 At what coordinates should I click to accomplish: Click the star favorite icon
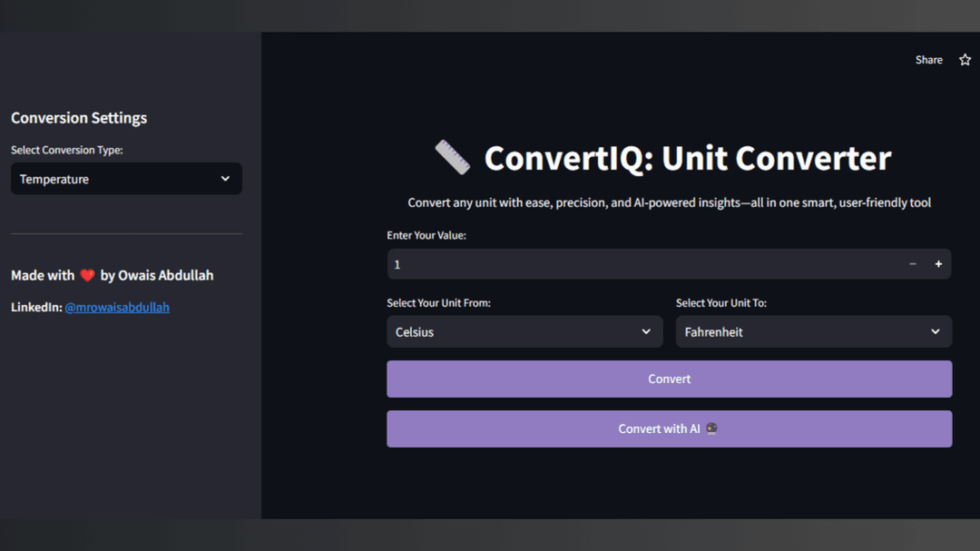965,60
